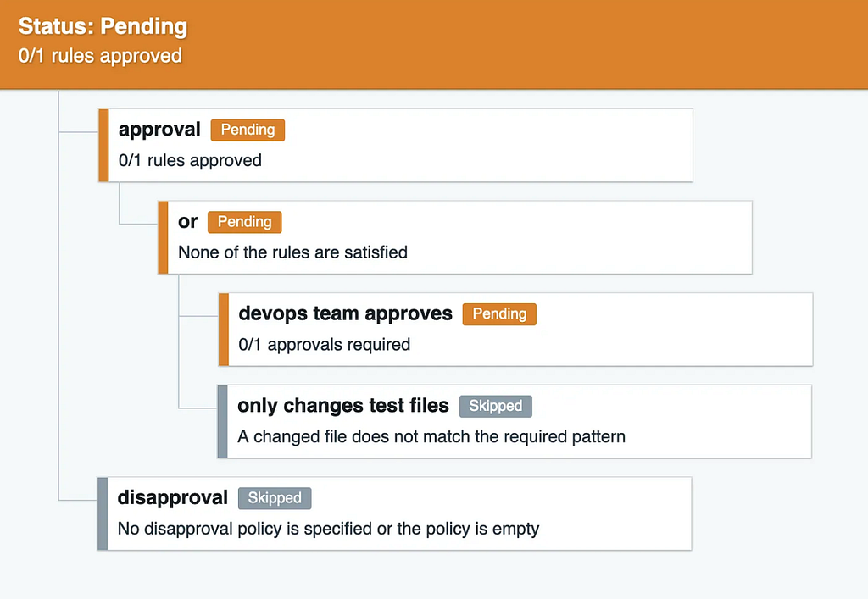Click 'A changed file does not match' message
The height and width of the screenshot is (599, 868).
coord(431,437)
